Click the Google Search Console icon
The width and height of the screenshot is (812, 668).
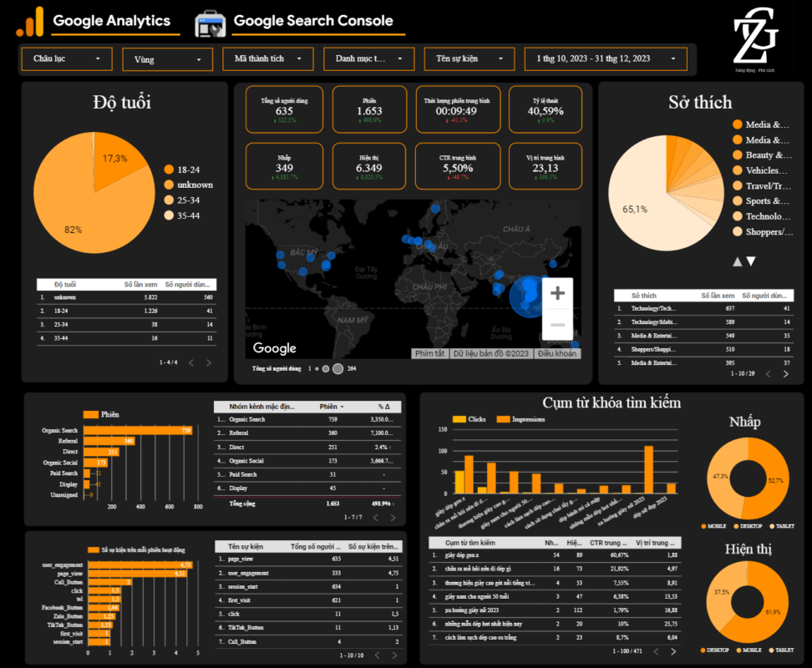(x=210, y=23)
